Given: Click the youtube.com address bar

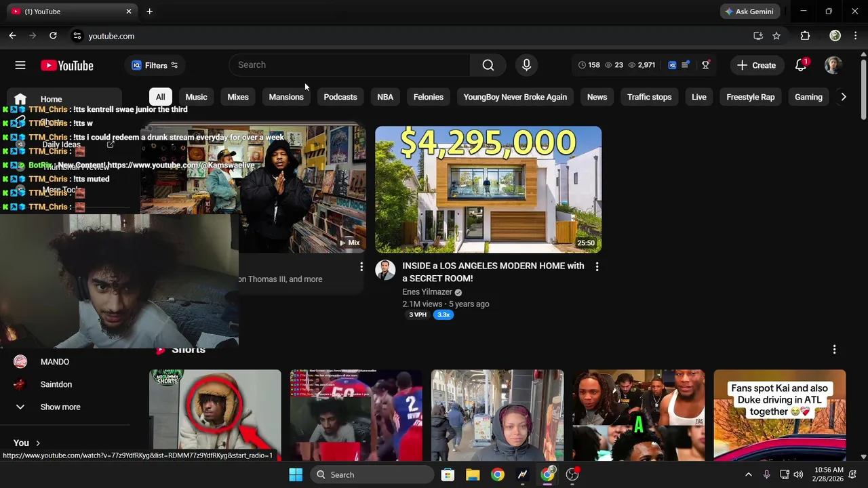Looking at the screenshot, I should coord(407,36).
